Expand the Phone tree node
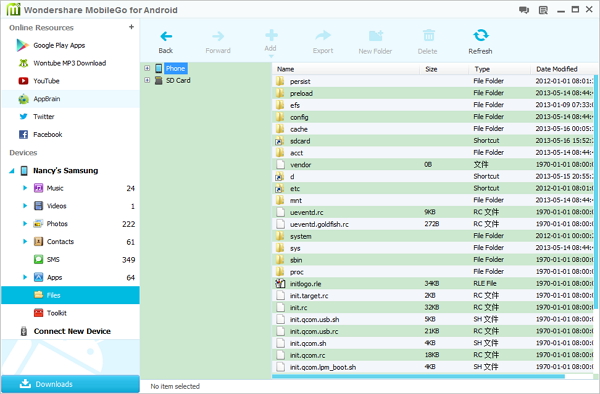The width and height of the screenshot is (600, 394). coord(147,68)
